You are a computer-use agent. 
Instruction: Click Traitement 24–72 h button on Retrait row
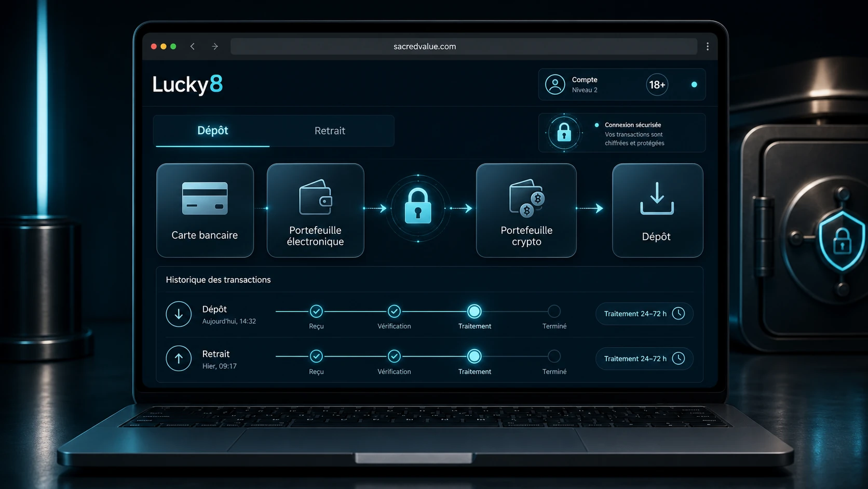644,359
